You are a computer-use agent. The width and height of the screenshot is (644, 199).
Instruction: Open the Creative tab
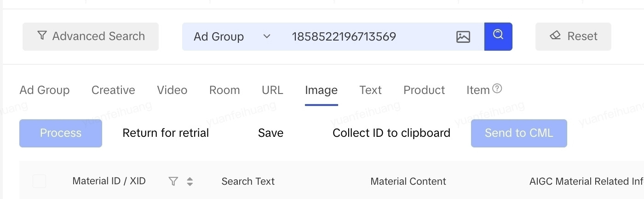pos(113,90)
